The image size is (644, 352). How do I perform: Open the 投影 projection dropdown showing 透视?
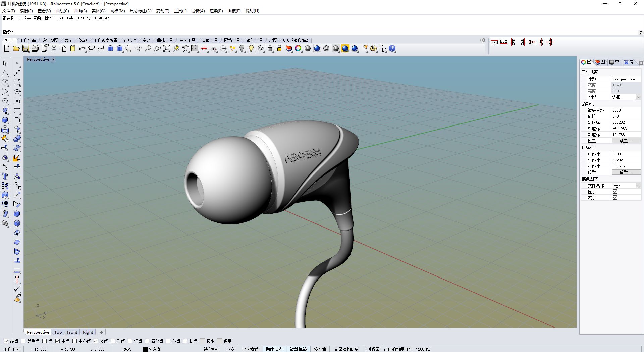tap(638, 97)
